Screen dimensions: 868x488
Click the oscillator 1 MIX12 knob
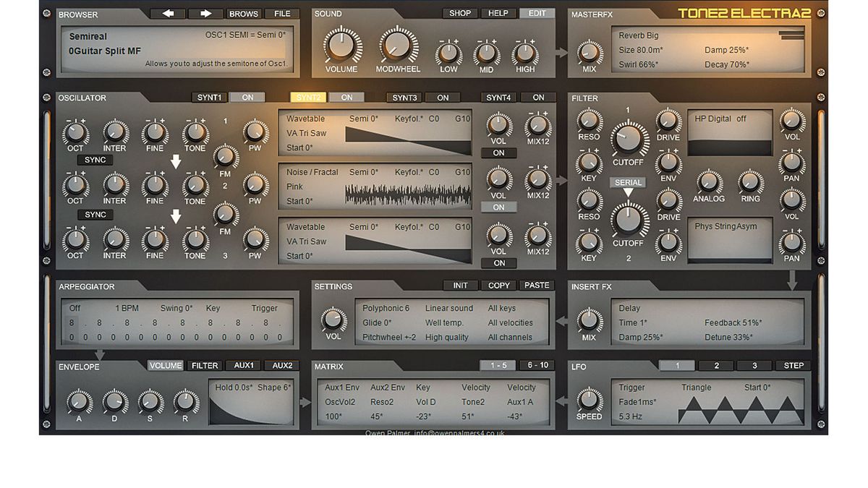point(537,124)
